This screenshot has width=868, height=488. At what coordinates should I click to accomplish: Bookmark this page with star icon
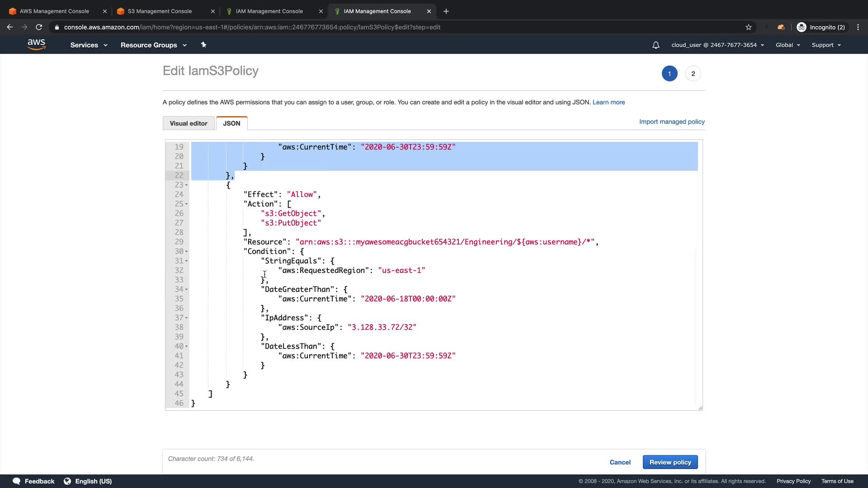point(749,27)
